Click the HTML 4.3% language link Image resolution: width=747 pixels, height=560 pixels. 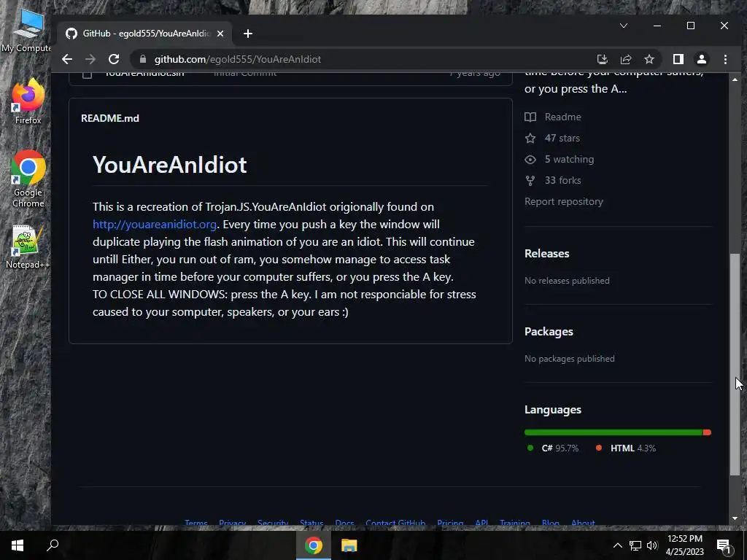[626, 448]
